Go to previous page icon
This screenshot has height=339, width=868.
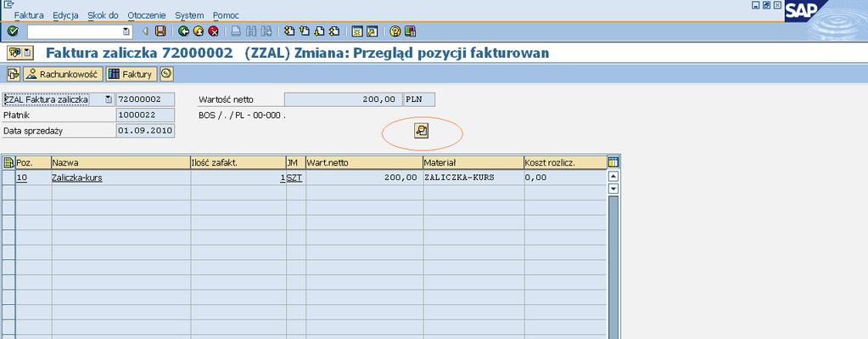coord(304,31)
